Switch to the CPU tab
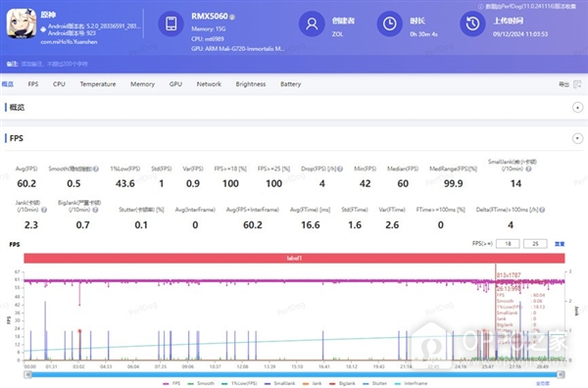 point(59,84)
